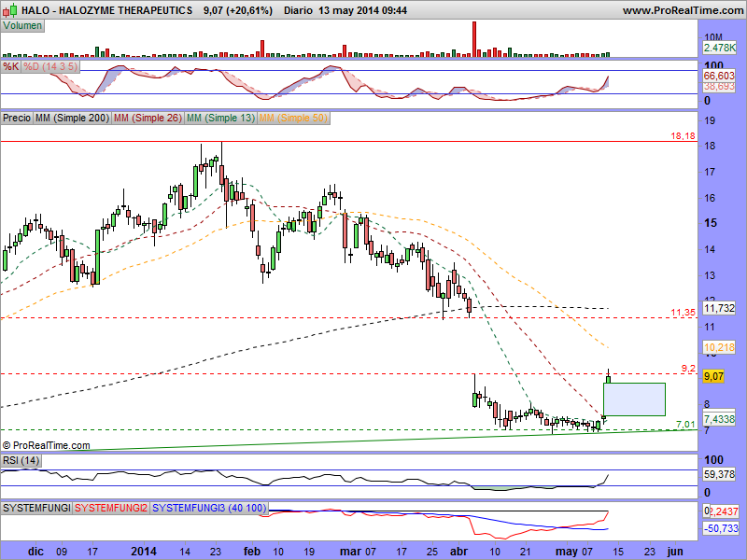Click the dic label on time axis
The height and width of the screenshot is (560, 747).
point(35,552)
